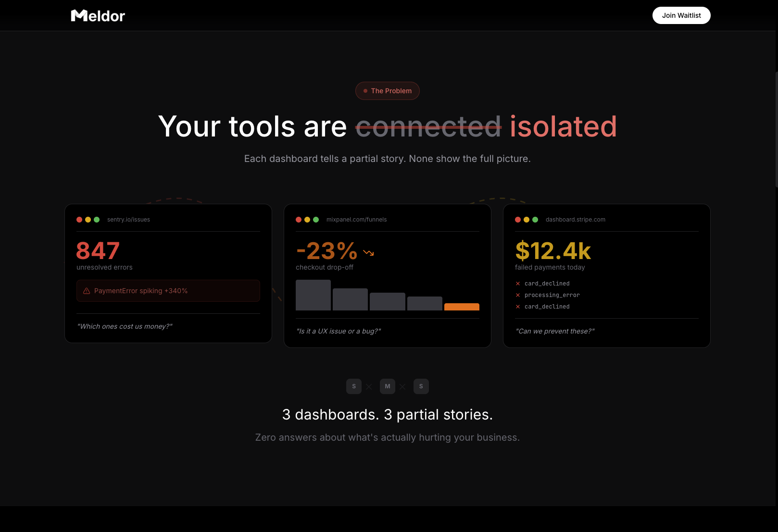Click the tallest gray funnel bar

313,295
